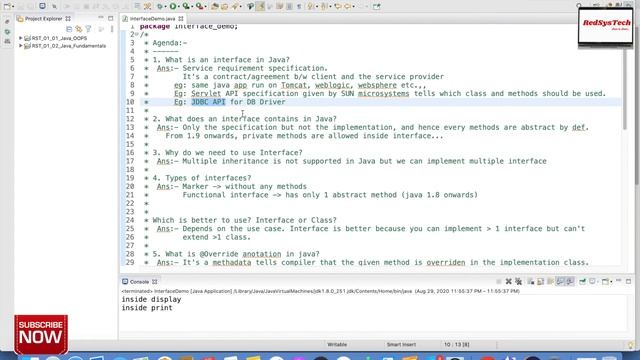Click 'inside display' console output
The height and width of the screenshot is (360, 640).
coord(151,300)
